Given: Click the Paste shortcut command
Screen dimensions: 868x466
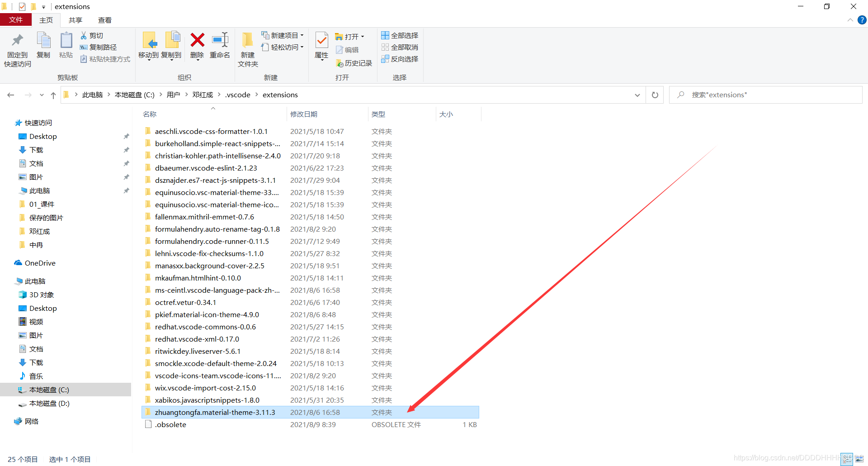Looking at the screenshot, I should click(105, 59).
